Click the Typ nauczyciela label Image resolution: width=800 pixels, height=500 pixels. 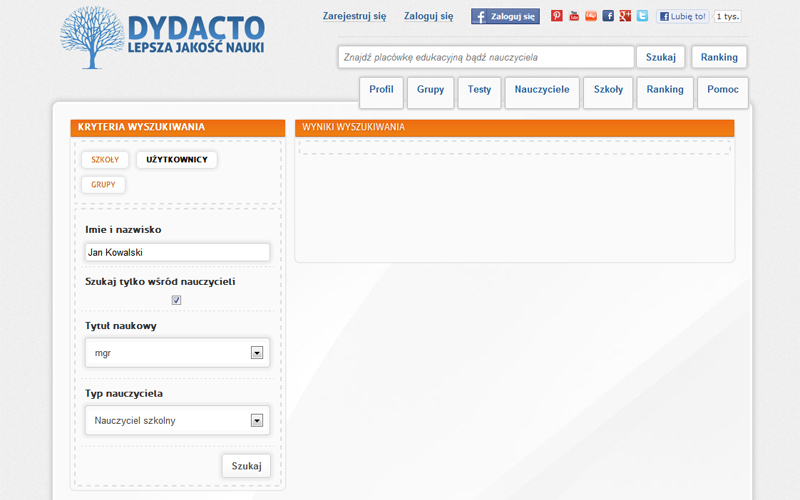[124, 393]
